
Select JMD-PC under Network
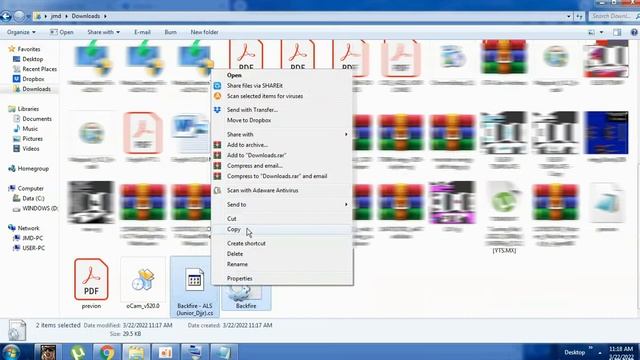[x=32, y=238]
